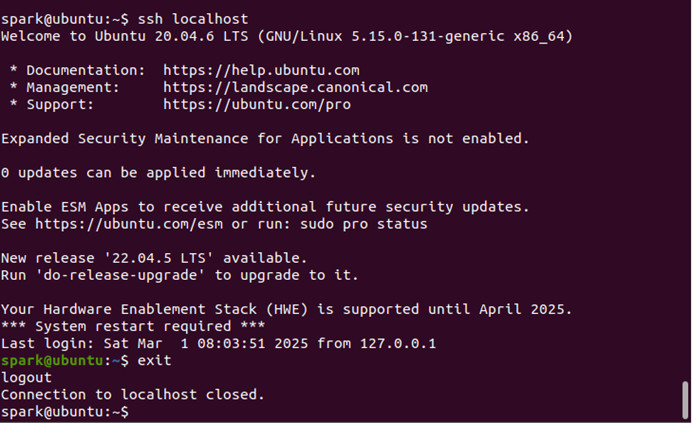Click the 'do-release-upgrade' command text

click(x=120, y=275)
